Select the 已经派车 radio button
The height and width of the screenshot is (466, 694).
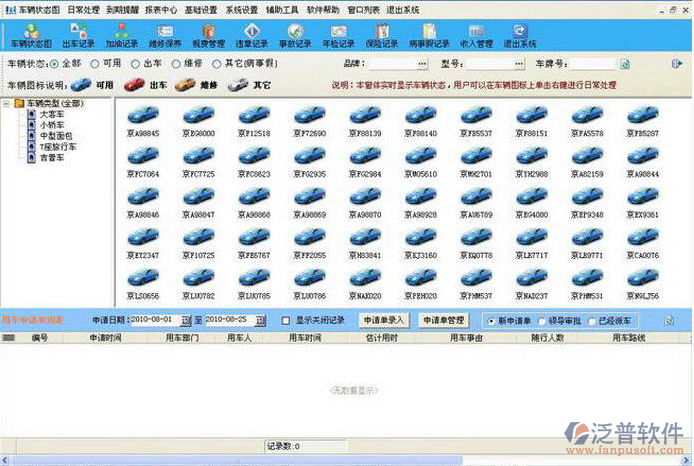[x=592, y=321]
